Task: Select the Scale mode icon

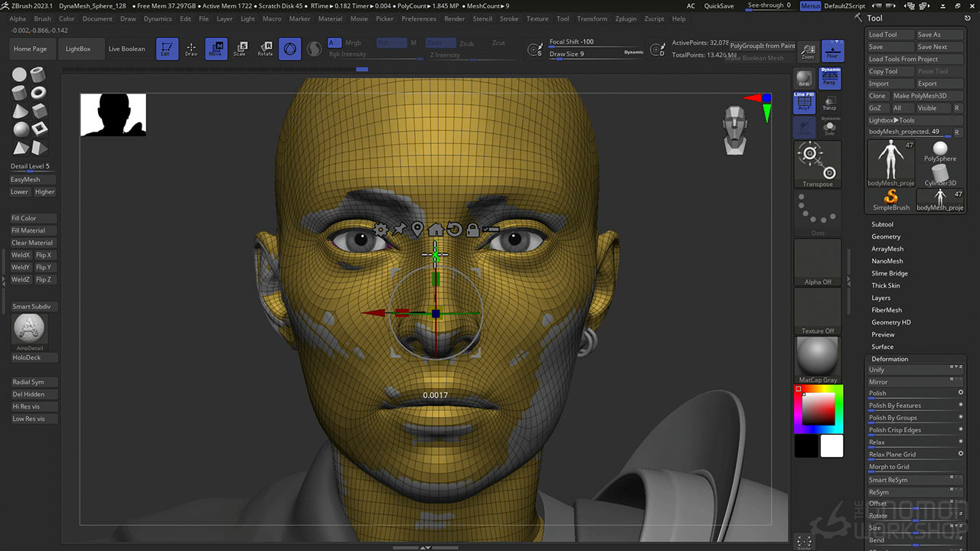Action: tap(240, 49)
